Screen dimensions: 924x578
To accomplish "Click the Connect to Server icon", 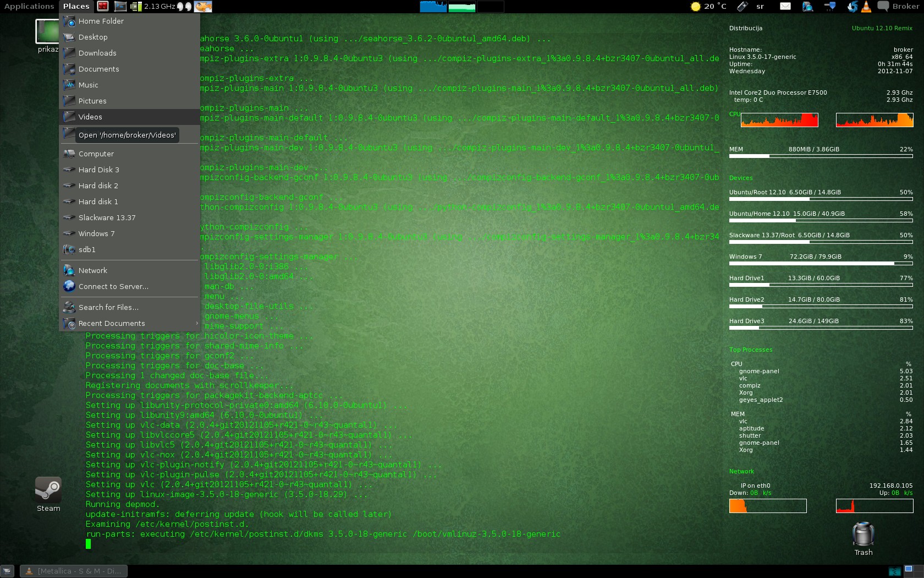I will [x=69, y=286].
